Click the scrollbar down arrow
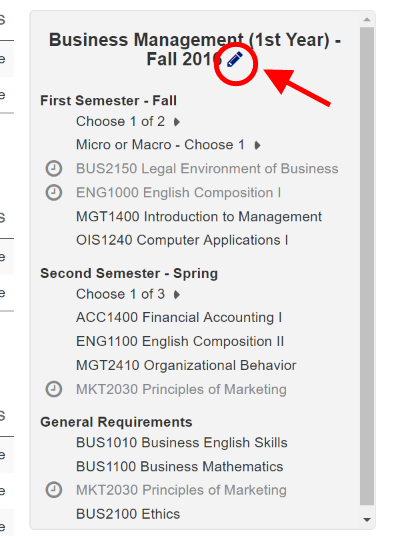 (367, 520)
